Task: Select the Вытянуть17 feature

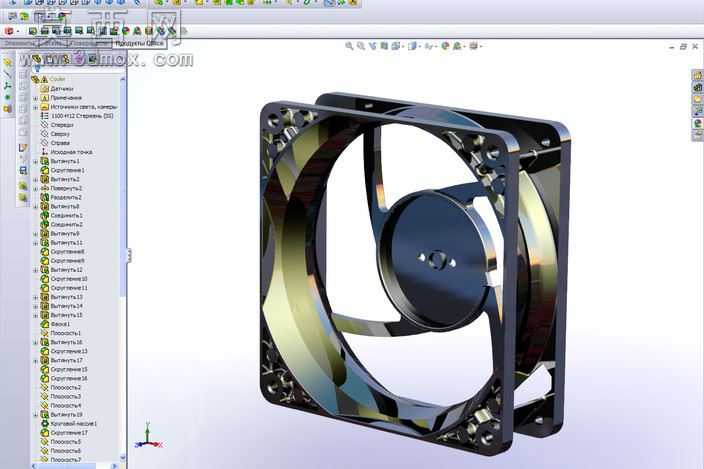Action: point(62,360)
